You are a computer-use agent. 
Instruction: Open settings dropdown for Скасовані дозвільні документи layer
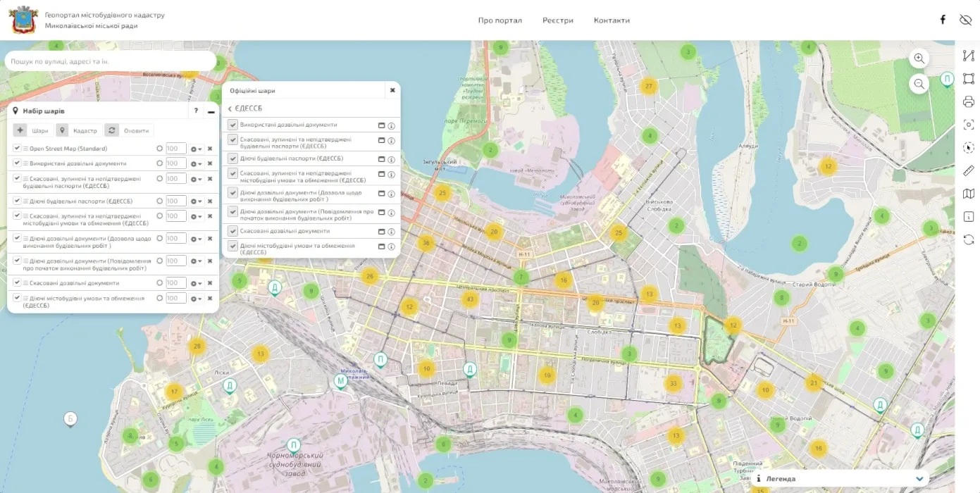click(x=197, y=283)
